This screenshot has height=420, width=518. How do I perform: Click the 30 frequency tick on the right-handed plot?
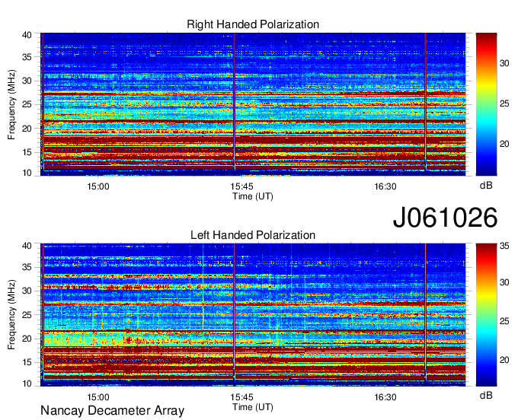point(27,81)
